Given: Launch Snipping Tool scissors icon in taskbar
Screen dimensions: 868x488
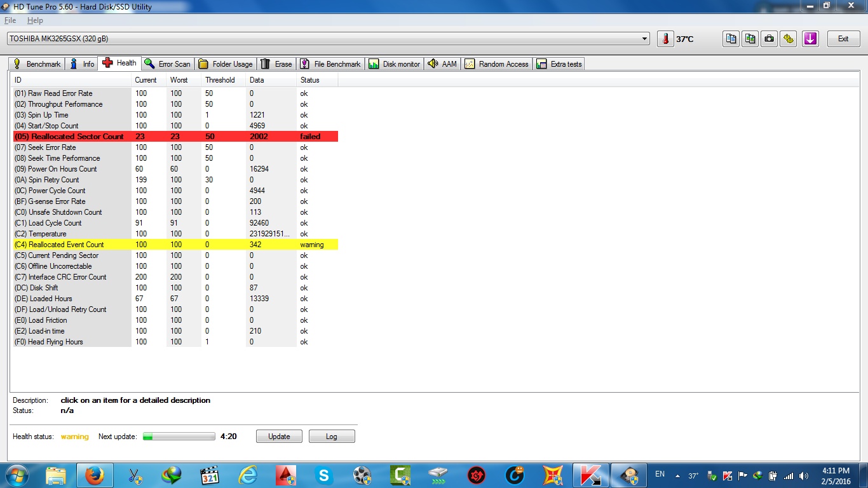Looking at the screenshot, I should tap(134, 475).
